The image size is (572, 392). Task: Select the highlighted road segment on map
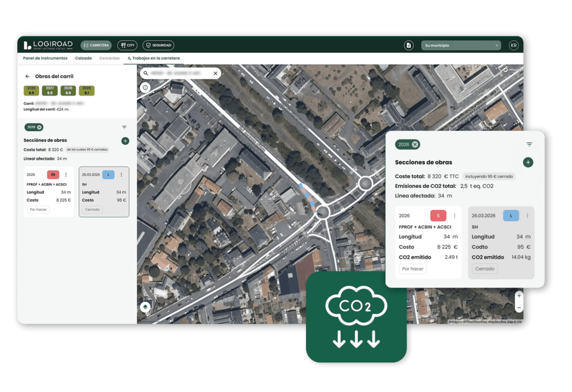[308, 198]
